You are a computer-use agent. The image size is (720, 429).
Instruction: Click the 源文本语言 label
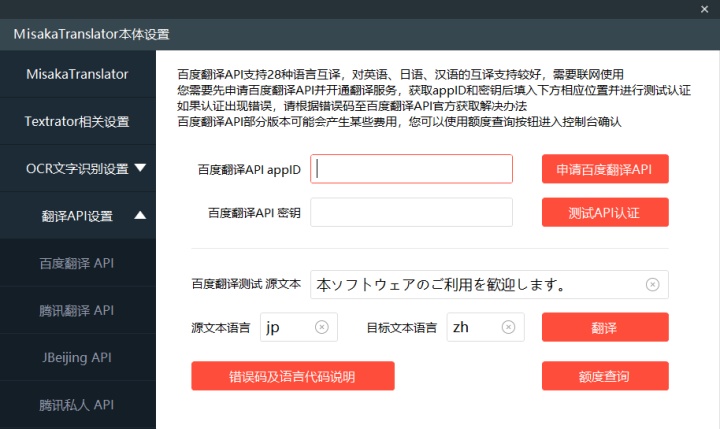pyautogui.click(x=221, y=327)
